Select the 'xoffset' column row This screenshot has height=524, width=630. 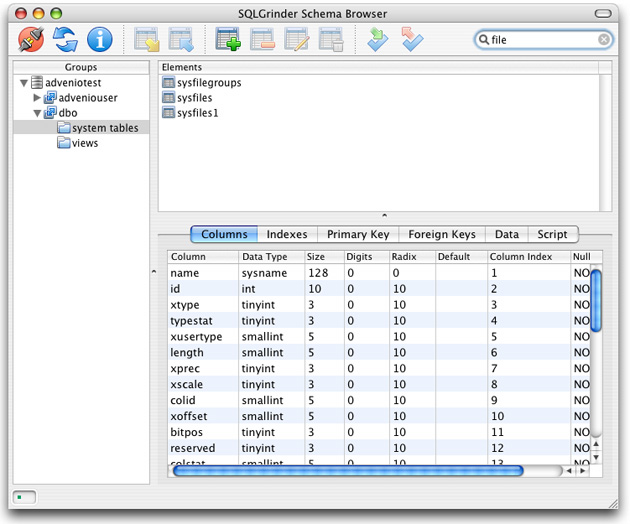(378, 416)
